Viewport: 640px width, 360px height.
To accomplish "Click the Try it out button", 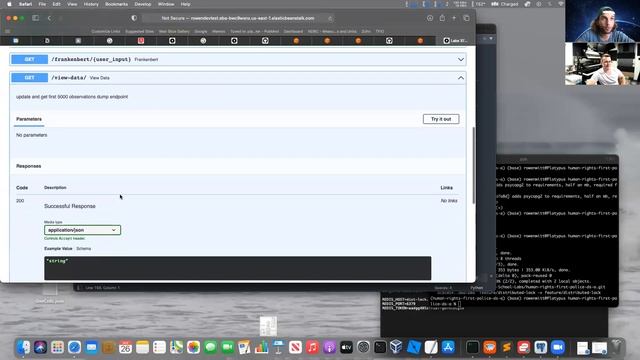I will pyautogui.click(x=441, y=119).
